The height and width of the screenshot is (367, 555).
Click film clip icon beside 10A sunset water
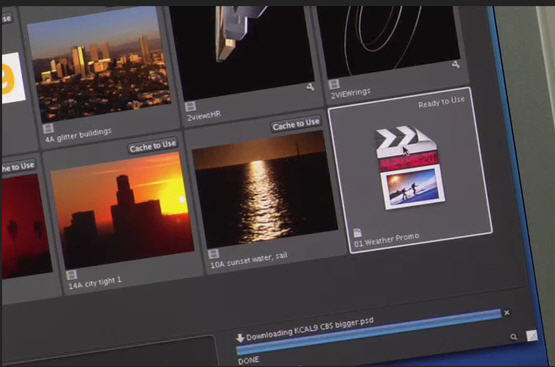pos(213,254)
